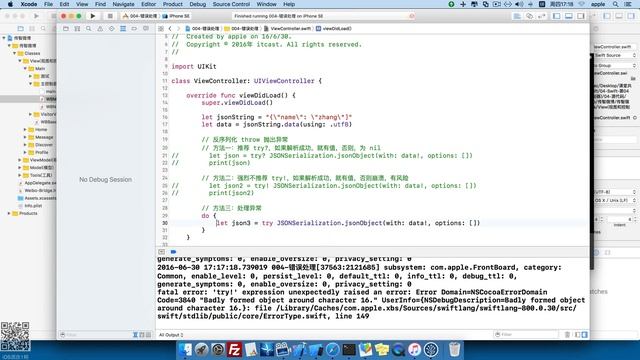The width and height of the screenshot is (640, 360).
Task: Toggle the navigator pane in the front window
Action: tap(556, 16)
